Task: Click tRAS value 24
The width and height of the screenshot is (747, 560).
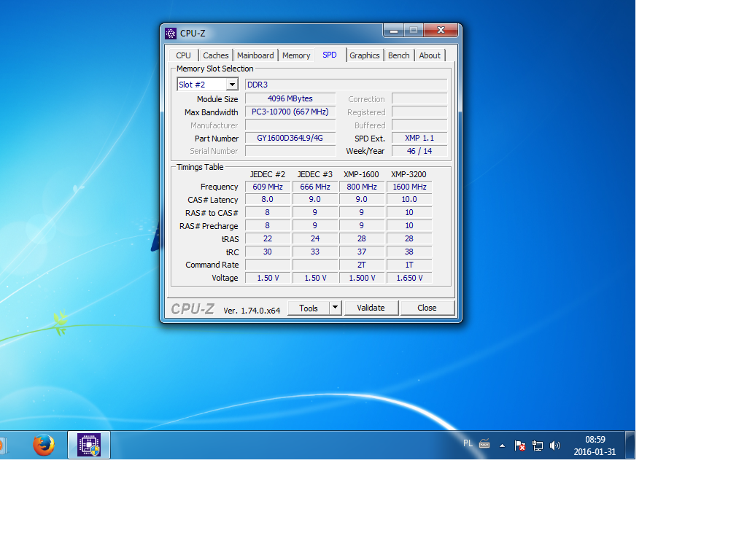Action: [315, 238]
